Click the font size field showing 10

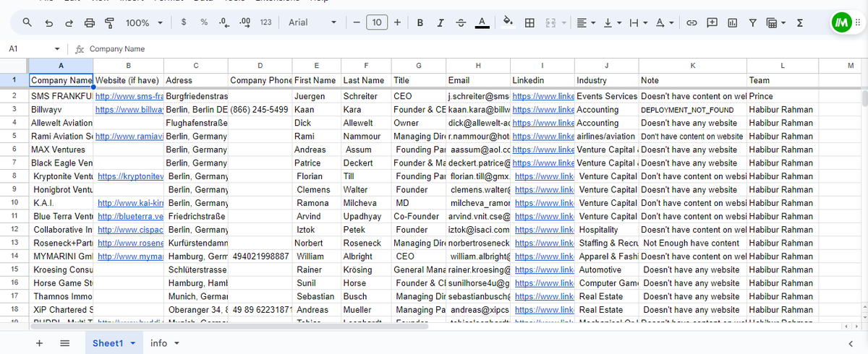point(377,22)
